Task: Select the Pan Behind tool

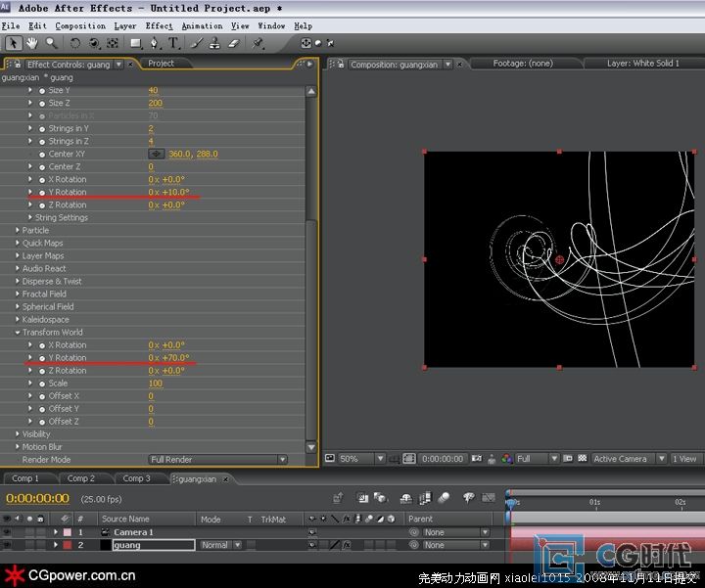Action: [x=113, y=43]
